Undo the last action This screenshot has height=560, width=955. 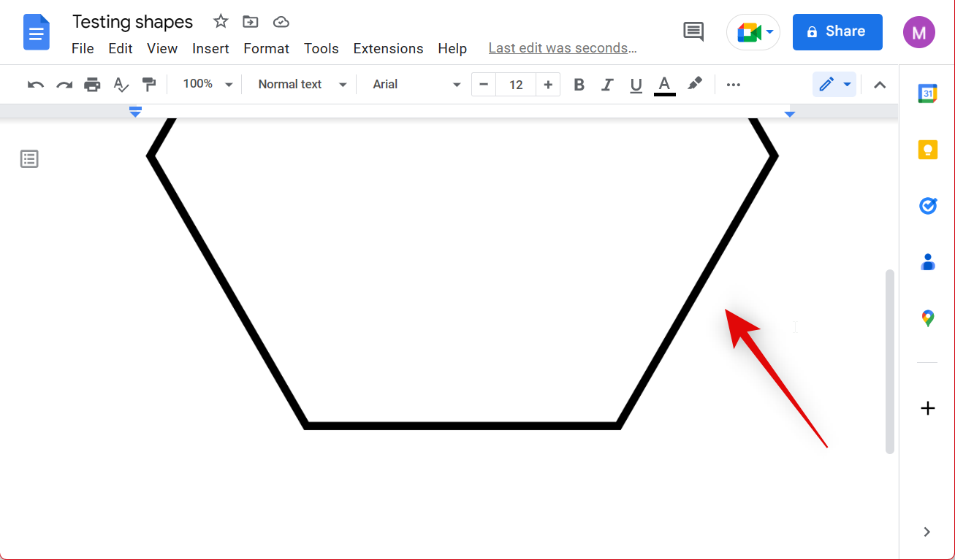click(36, 85)
